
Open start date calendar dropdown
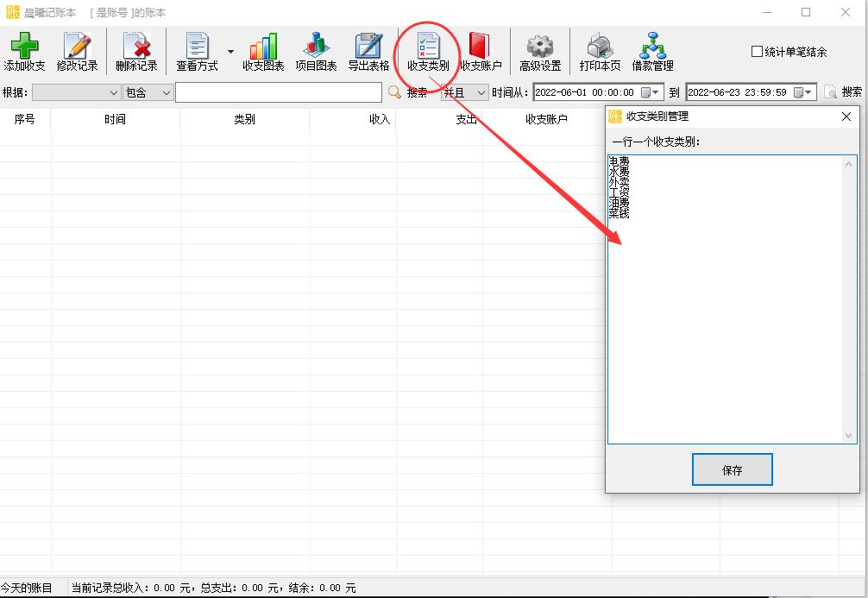click(x=651, y=92)
